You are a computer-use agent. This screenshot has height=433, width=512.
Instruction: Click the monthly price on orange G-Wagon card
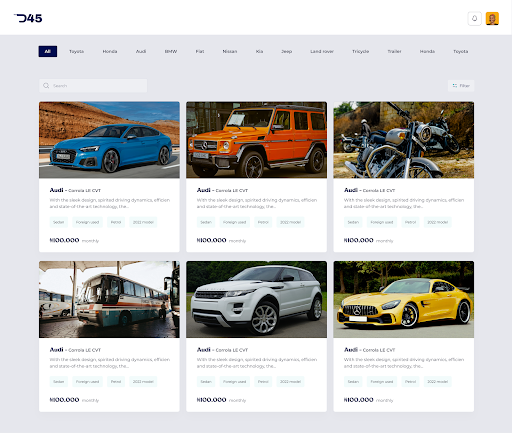pyautogui.click(x=222, y=240)
